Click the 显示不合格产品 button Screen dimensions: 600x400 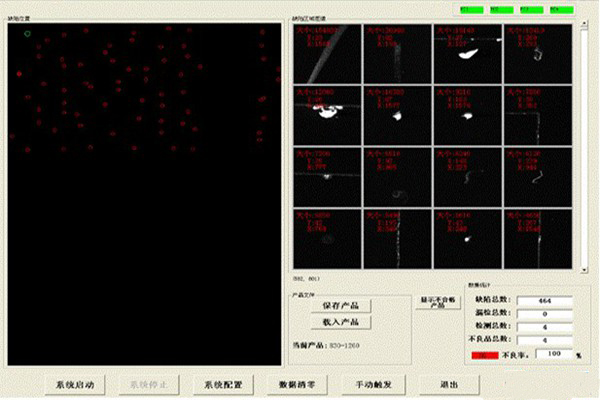point(438,302)
